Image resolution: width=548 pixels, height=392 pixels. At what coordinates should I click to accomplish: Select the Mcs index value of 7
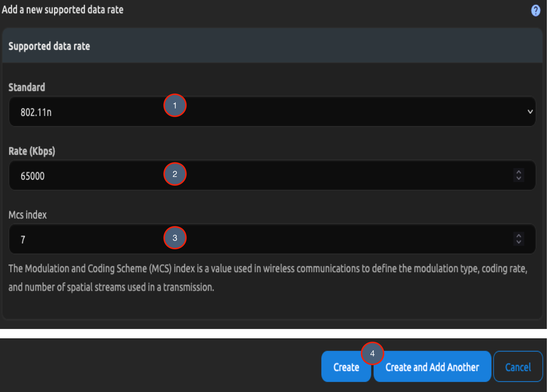tap(23, 239)
